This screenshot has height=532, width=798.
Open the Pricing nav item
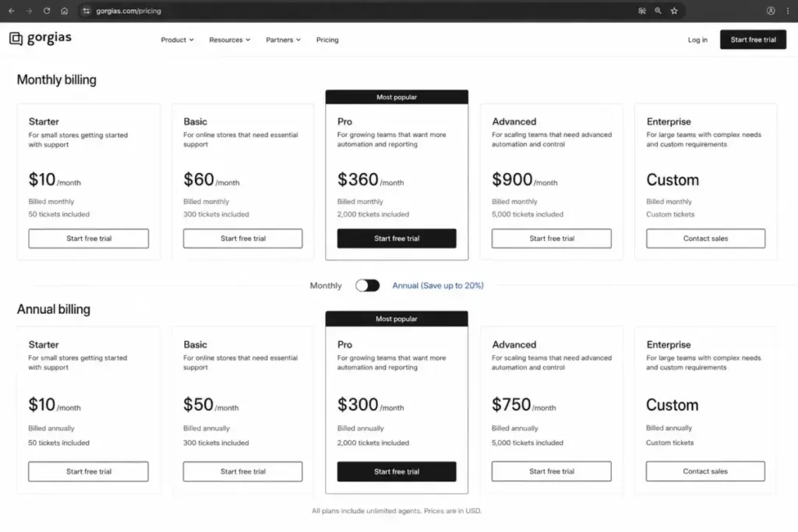[327, 40]
